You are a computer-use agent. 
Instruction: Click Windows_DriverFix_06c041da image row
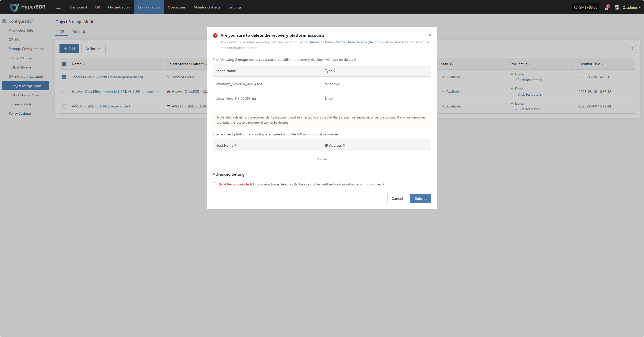pyautogui.click(x=322, y=84)
